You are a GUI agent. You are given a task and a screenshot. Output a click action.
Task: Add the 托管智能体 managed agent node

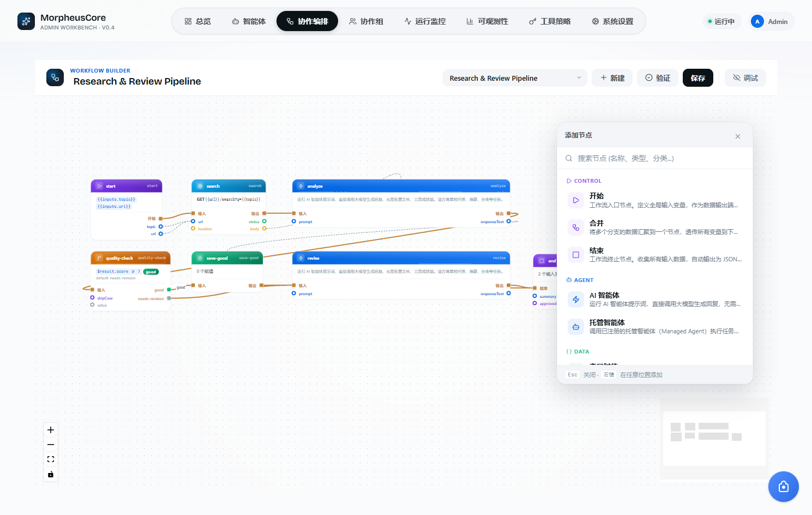[655, 327]
